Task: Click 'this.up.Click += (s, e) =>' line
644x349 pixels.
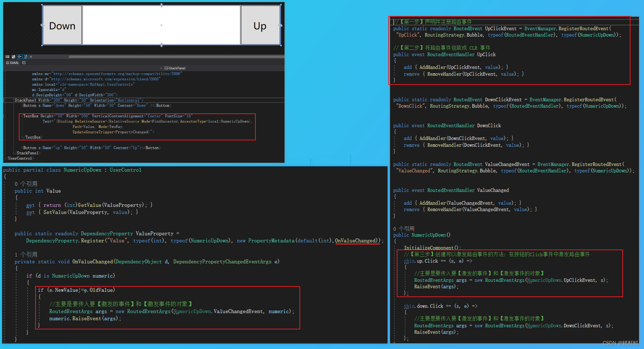Action: click(438, 261)
